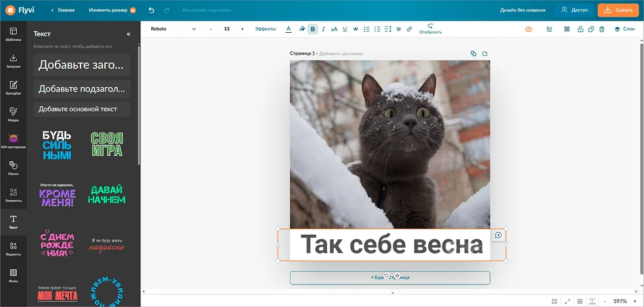Click the comment bubble beside the text box
This screenshot has height=307, width=644.
click(498, 236)
